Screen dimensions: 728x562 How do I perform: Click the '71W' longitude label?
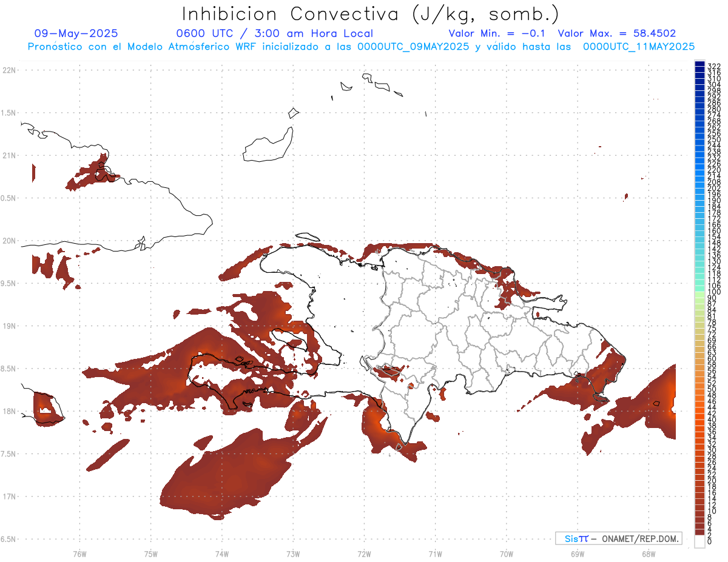(x=435, y=554)
